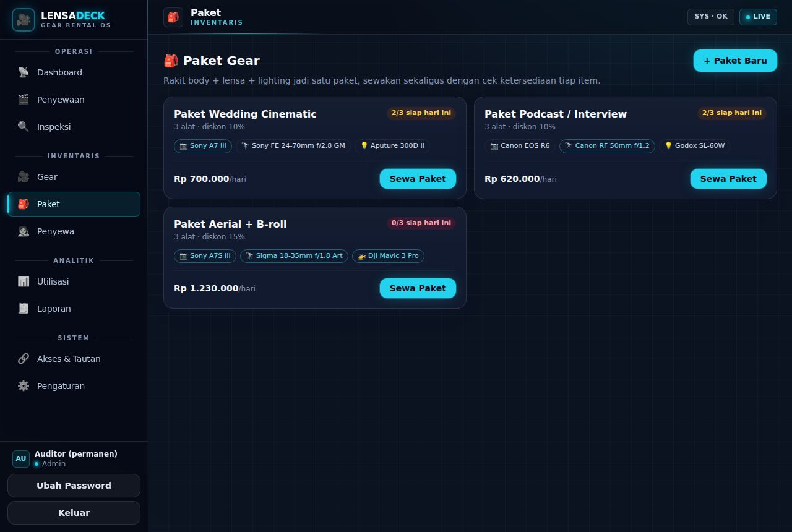Click the Utilisasi bar chart icon

coord(24,281)
